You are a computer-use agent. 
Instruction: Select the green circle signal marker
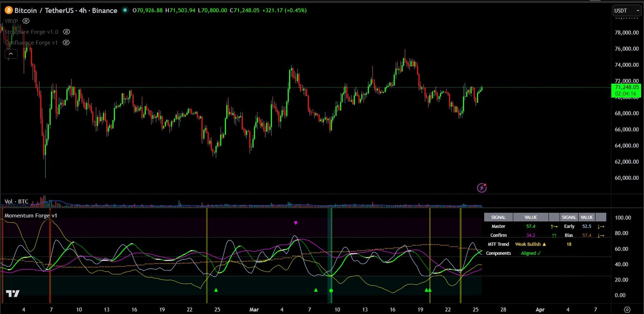331,290
